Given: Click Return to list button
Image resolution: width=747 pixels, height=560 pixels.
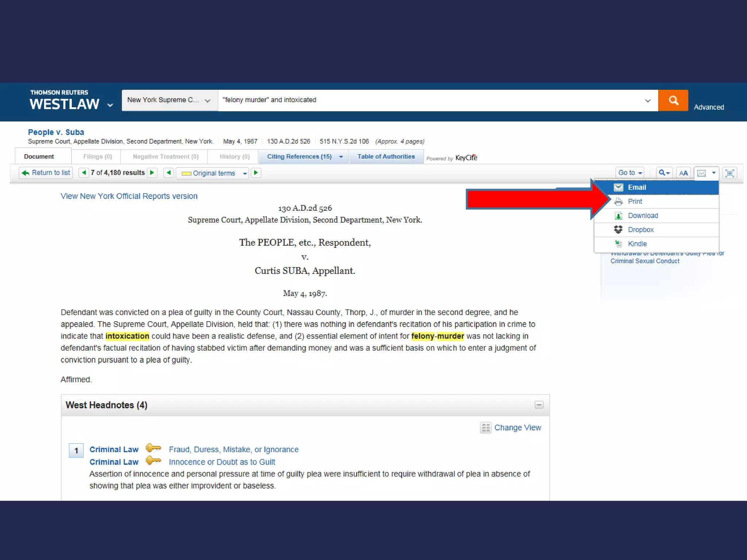Looking at the screenshot, I should [x=46, y=173].
